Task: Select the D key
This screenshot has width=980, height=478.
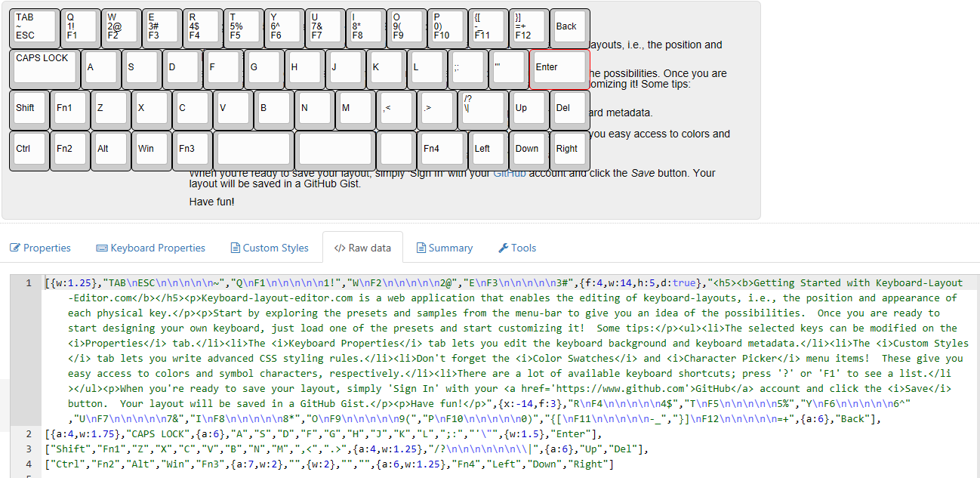Action: point(183,69)
